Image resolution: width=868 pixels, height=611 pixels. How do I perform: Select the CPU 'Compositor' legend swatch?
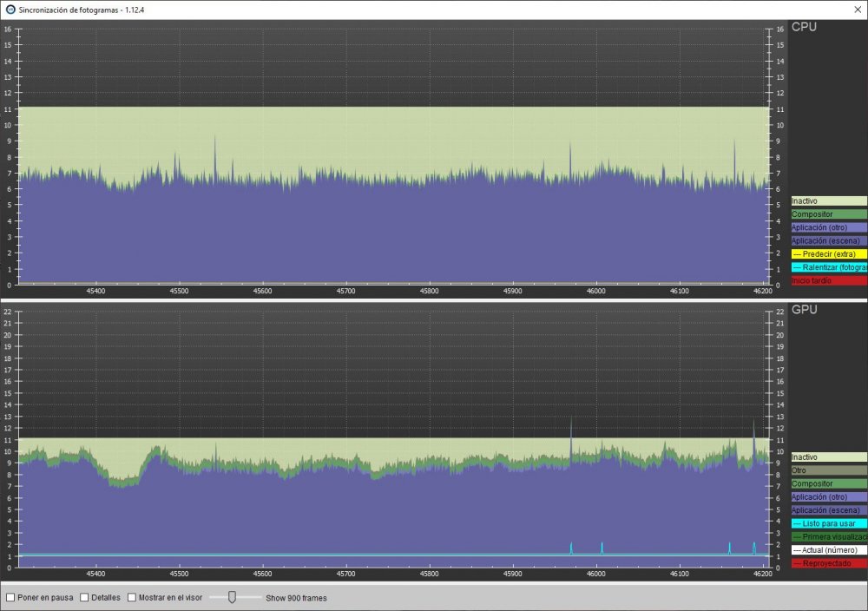[828, 214]
